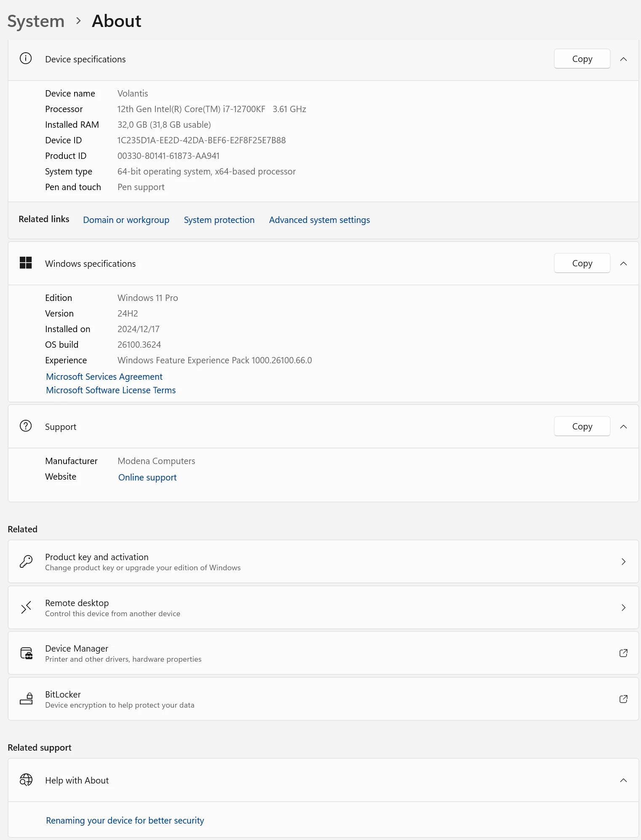Viewport: 641px width, 840px height.
Task: Open Microsoft Software License Terms link
Action: (111, 390)
